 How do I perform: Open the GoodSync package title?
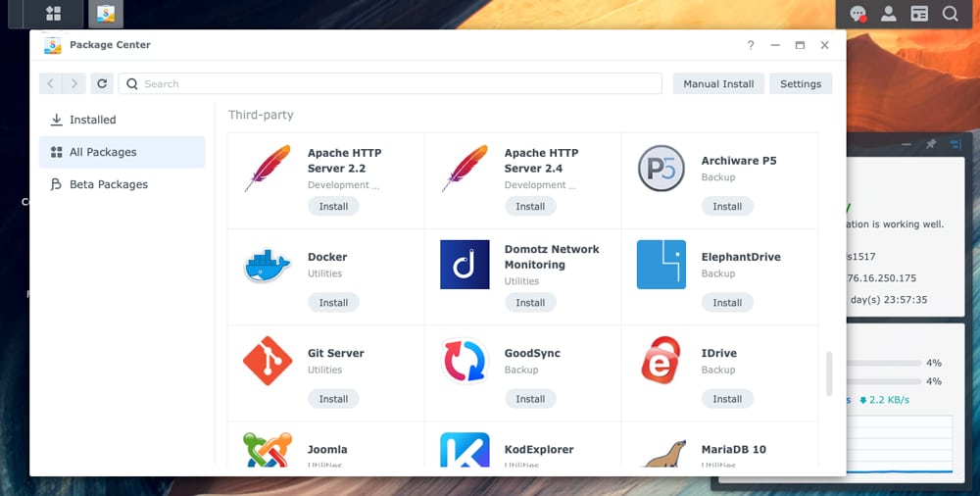(532, 354)
